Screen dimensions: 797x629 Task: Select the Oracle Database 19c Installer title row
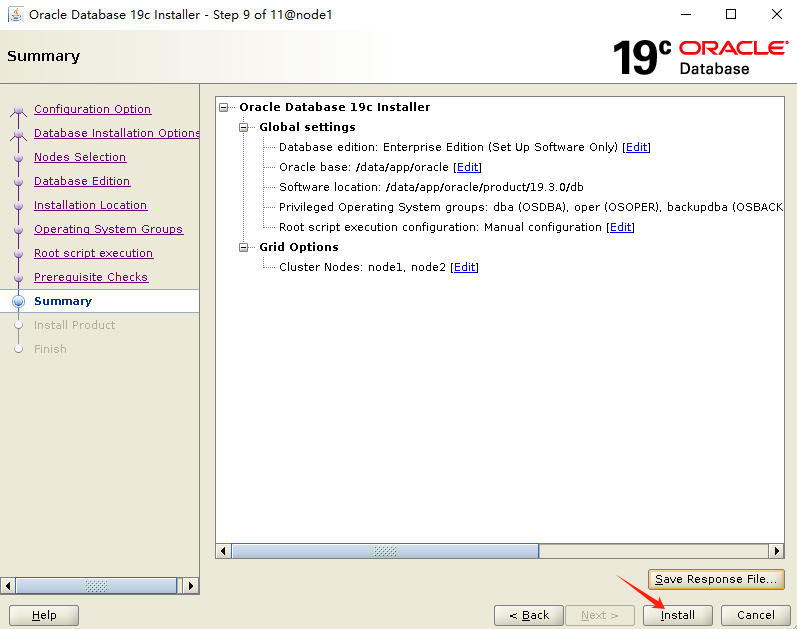[x=334, y=107]
